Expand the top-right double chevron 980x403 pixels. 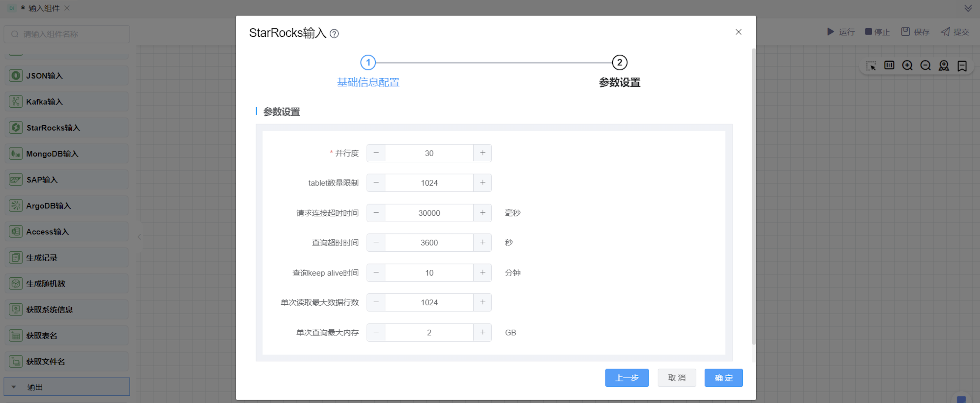pyautogui.click(x=968, y=8)
